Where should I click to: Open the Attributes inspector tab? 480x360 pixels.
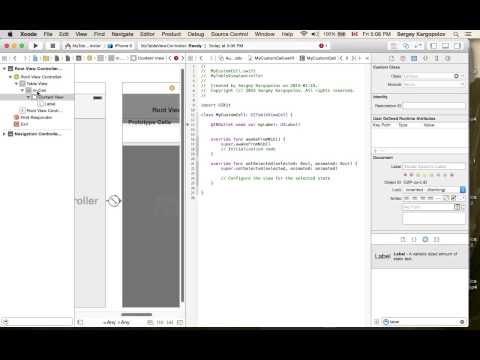pyautogui.click(x=425, y=58)
